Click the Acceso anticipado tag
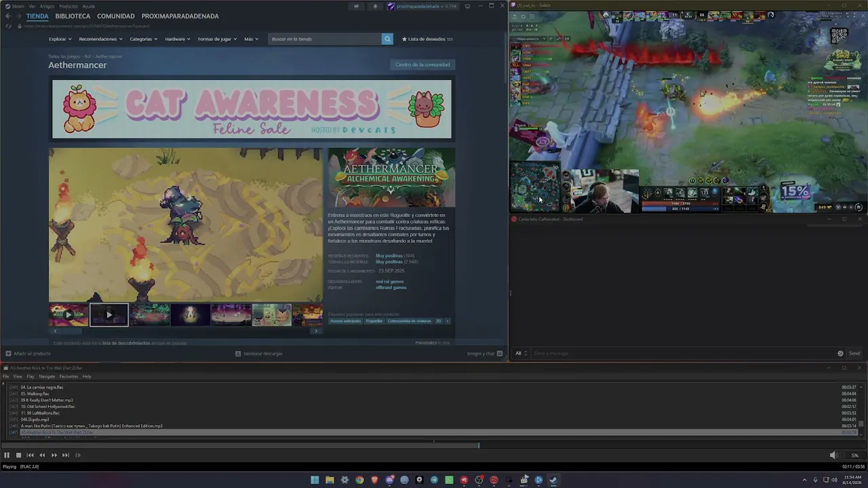Viewport: 868px width, 488px height. [x=346, y=321]
